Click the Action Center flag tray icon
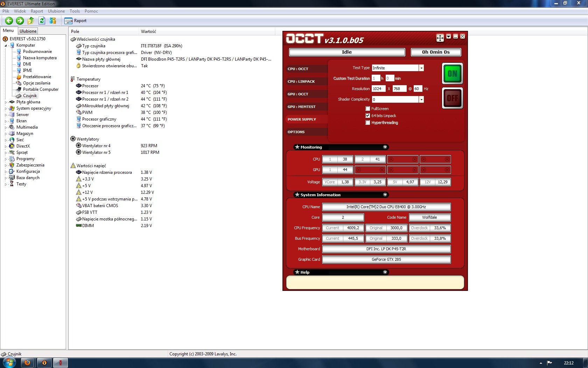The image size is (588, 368). point(549,363)
